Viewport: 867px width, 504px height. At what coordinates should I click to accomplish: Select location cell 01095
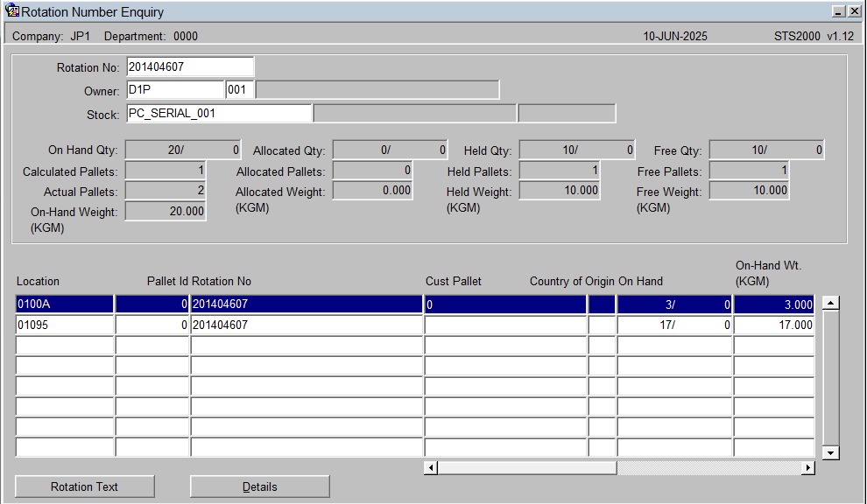[x=65, y=325]
